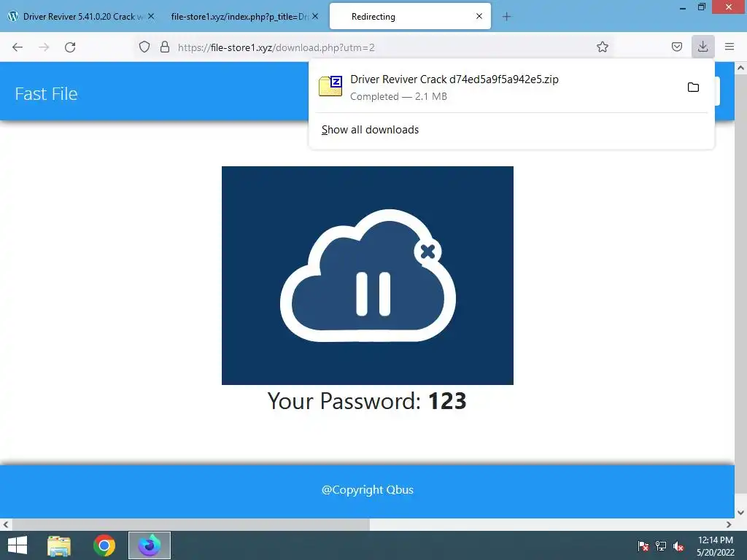Reload the current page
Screen dimensions: 747x560
(x=70, y=47)
